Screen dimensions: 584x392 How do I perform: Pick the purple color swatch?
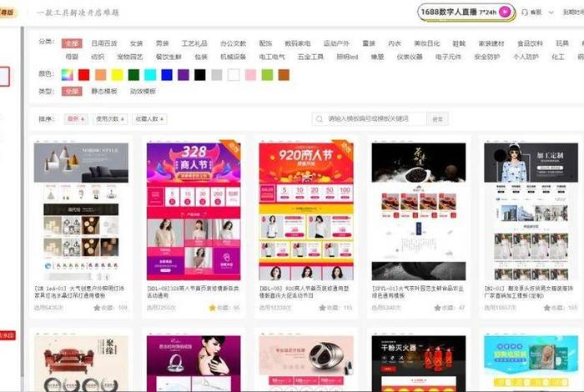(x=184, y=75)
